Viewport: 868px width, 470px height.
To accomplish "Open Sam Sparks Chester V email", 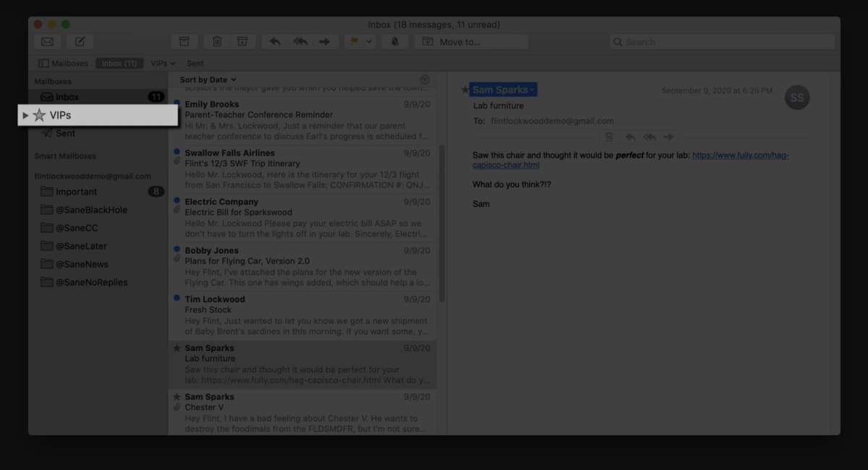I will pyautogui.click(x=302, y=412).
